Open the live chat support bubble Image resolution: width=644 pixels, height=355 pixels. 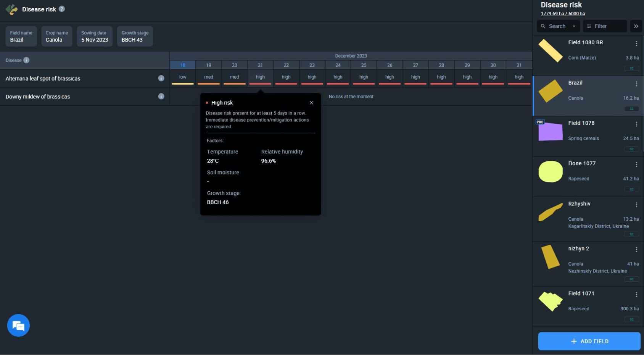click(x=18, y=325)
